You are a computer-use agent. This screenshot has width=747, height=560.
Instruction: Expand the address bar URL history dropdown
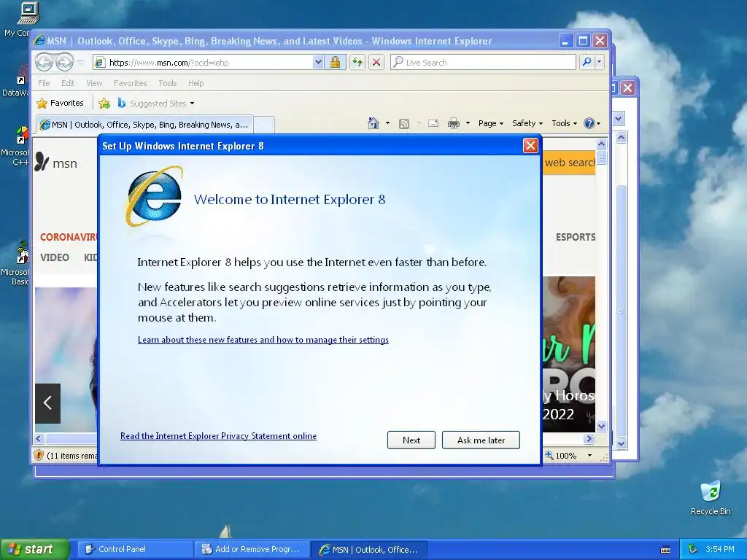[318, 62]
